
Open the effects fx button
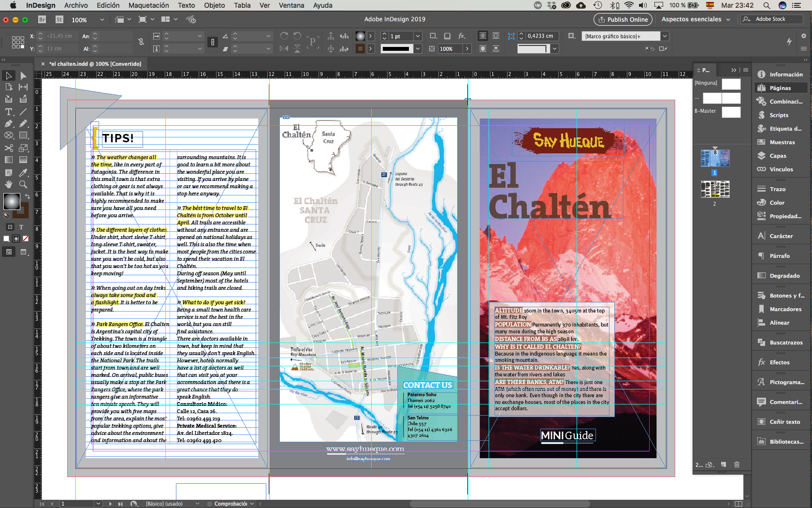tap(462, 36)
